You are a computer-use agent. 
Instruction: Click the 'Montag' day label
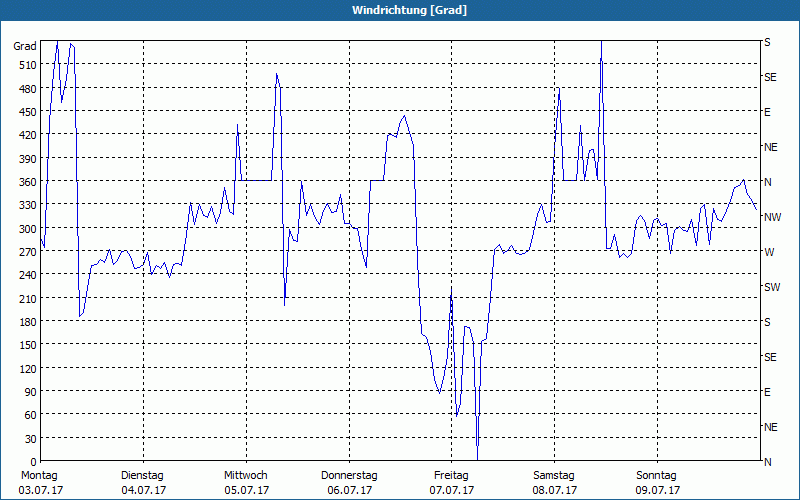click(39, 476)
